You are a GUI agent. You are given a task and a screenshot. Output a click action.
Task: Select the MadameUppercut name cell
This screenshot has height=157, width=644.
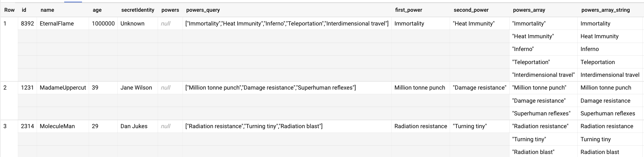click(x=63, y=88)
